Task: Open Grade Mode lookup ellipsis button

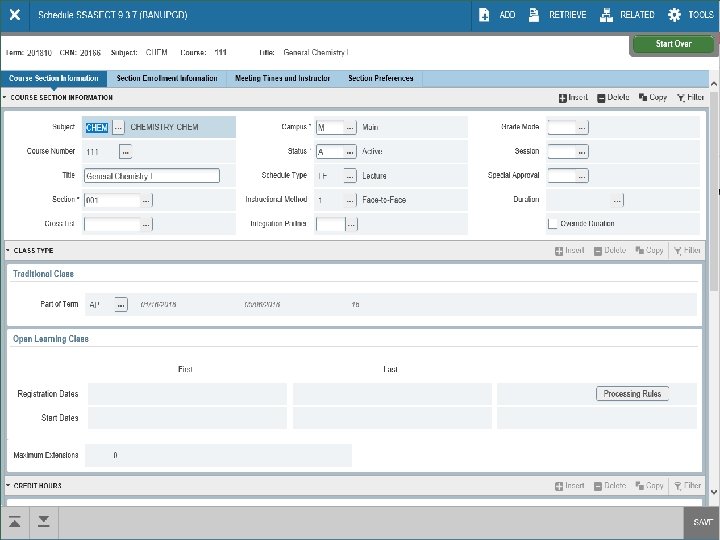Action: click(582, 128)
